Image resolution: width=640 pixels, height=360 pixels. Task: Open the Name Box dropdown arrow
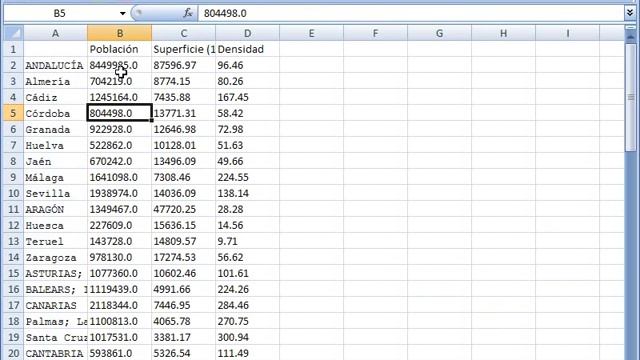pyautogui.click(x=122, y=13)
